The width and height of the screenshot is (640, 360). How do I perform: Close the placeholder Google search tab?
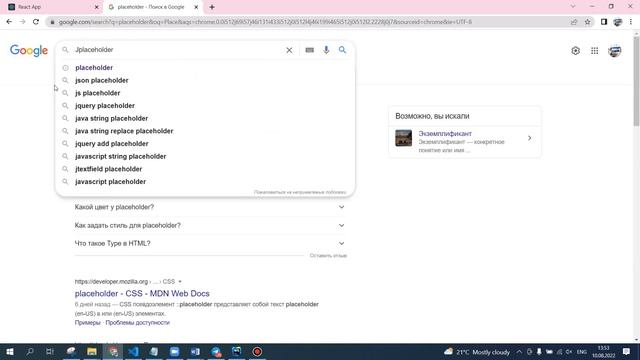pos(196,7)
